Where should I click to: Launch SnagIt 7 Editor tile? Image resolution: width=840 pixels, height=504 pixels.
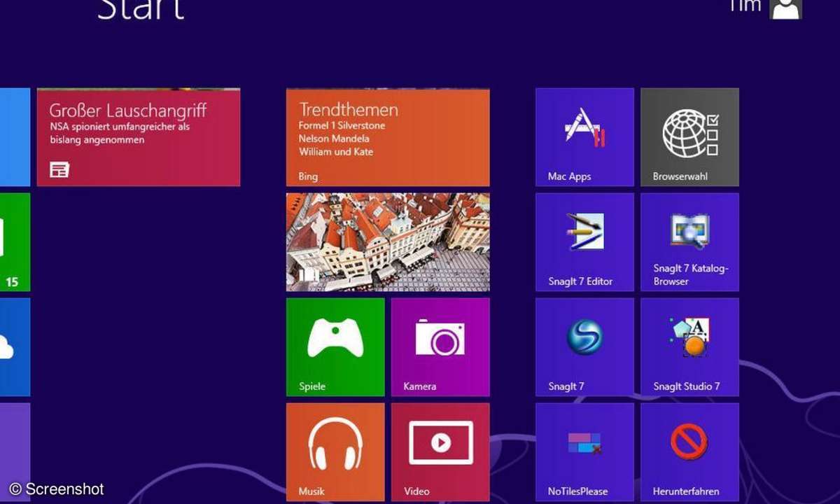(x=584, y=242)
